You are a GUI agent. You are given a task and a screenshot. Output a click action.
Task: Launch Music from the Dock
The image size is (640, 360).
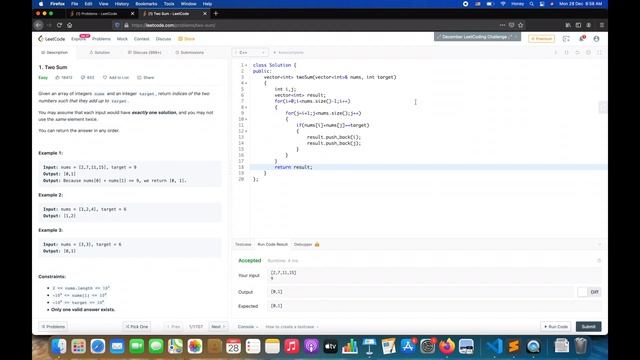point(291,346)
